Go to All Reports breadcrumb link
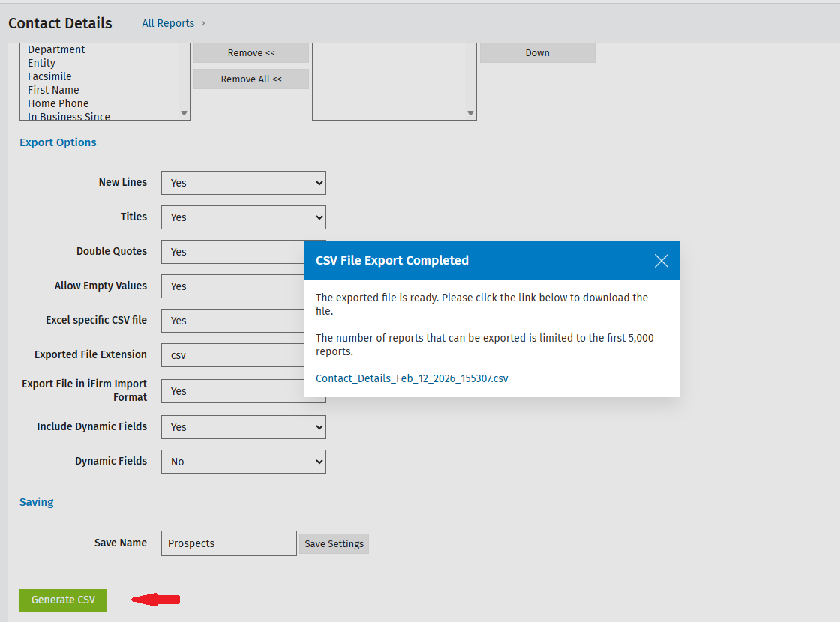 (x=168, y=23)
